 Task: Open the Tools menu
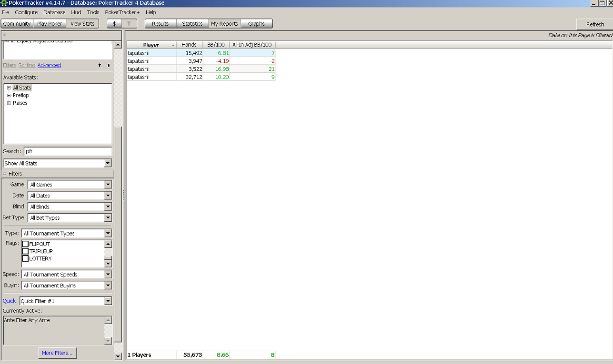[x=93, y=12]
